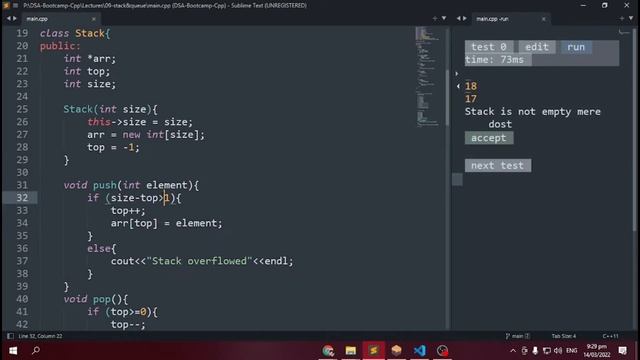Click the 'public:' line
This screenshot has width=640, height=360.
pyautogui.click(x=60, y=46)
